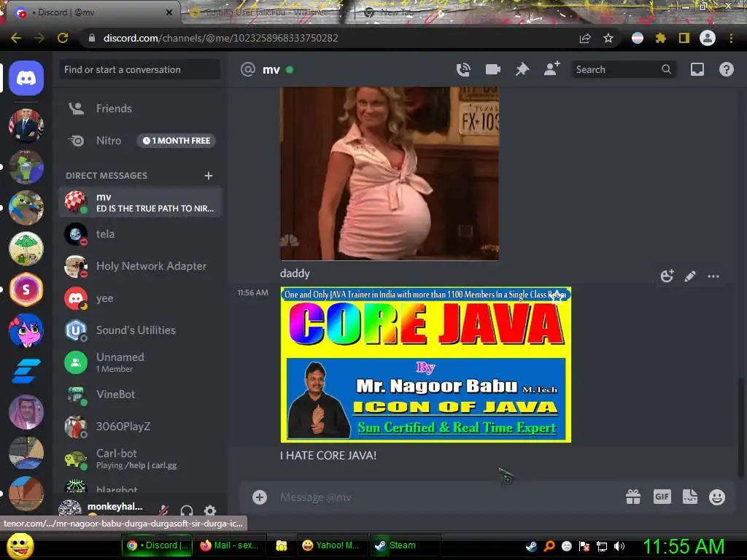The image size is (747, 560).
Task: Open the server with blue-haired anime avatar
Action: pos(26,330)
